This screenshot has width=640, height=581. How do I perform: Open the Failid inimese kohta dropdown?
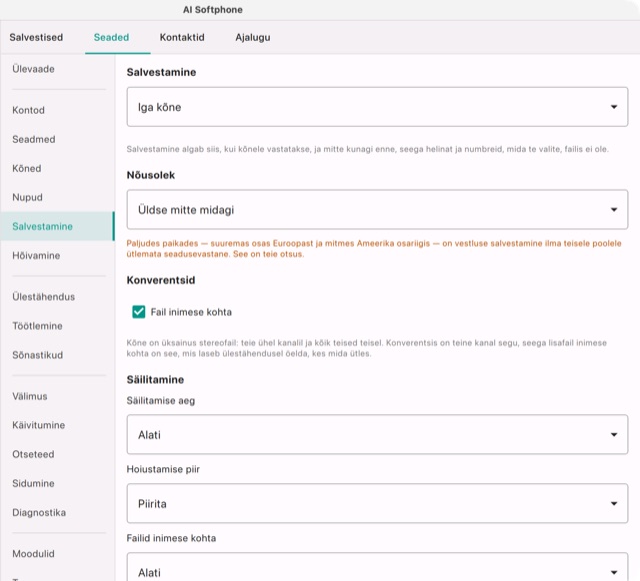tap(377, 568)
